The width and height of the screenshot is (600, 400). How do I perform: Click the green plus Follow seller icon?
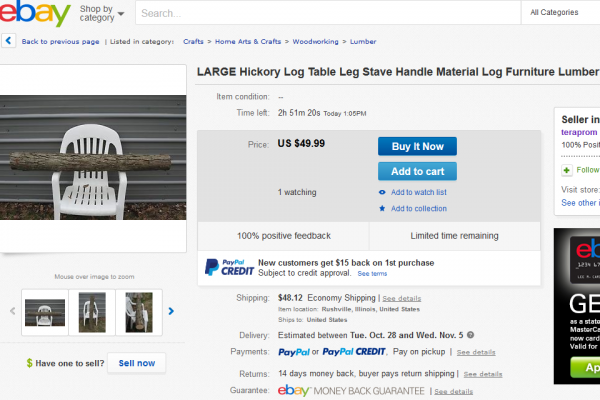pos(567,170)
